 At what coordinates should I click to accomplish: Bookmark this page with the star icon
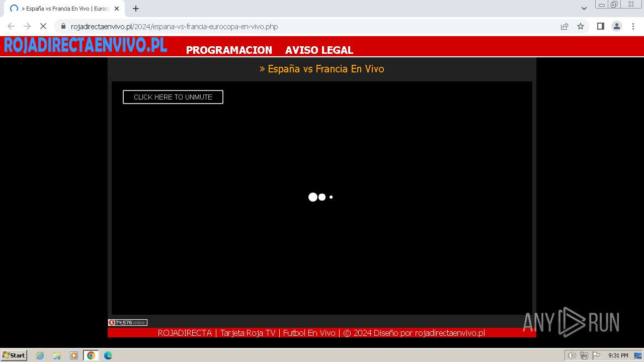[x=581, y=26]
